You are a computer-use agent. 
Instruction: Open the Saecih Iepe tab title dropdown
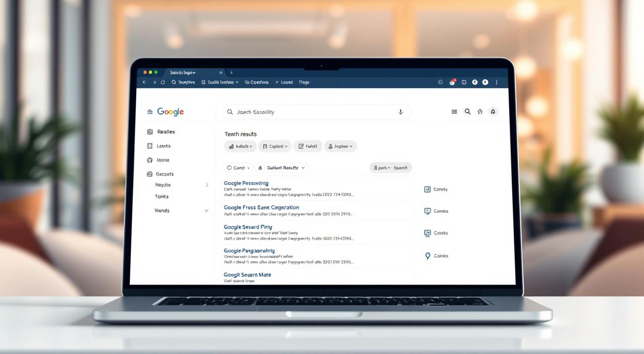coord(183,72)
